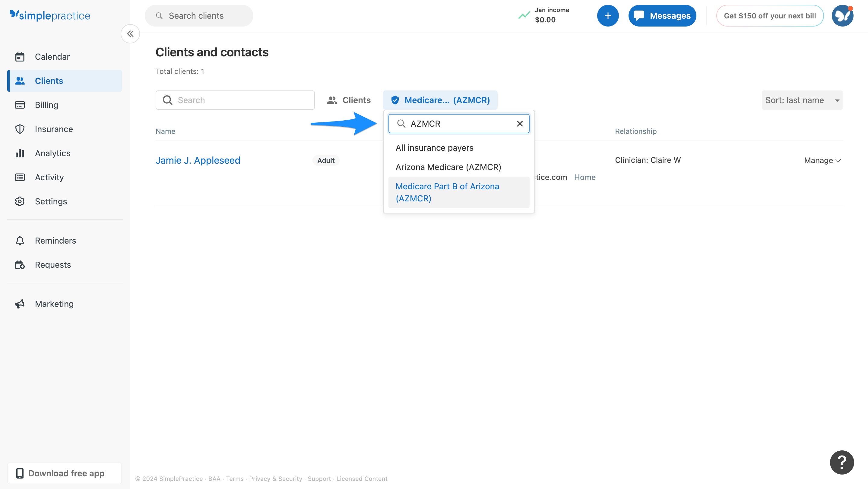Open the Calendar section from sidebar

click(x=52, y=57)
